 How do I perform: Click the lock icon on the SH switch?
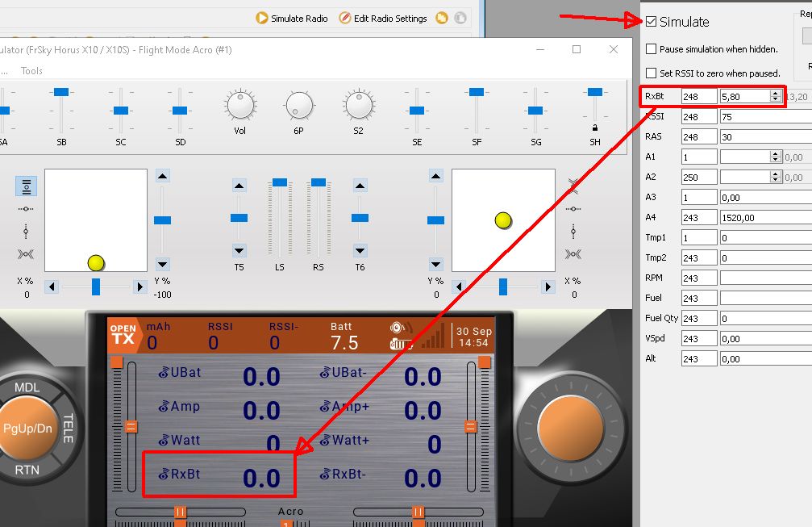point(595,128)
